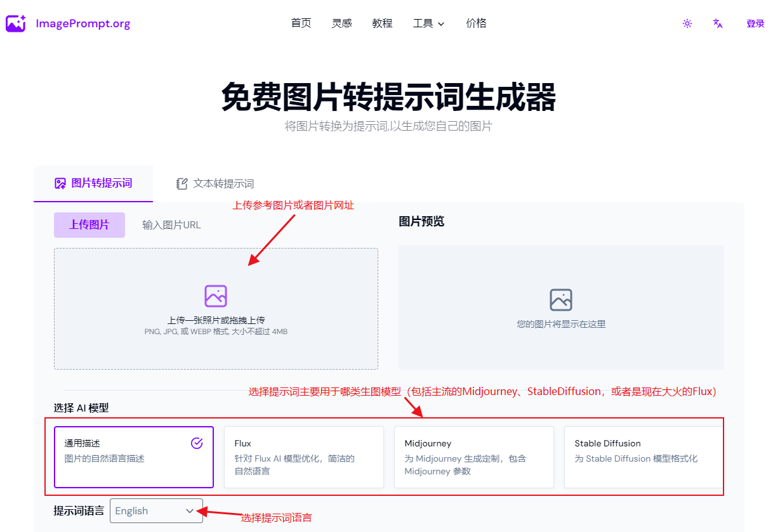Switch to 输入图片URL input mode
The width and height of the screenshot is (780, 532).
[x=171, y=224]
